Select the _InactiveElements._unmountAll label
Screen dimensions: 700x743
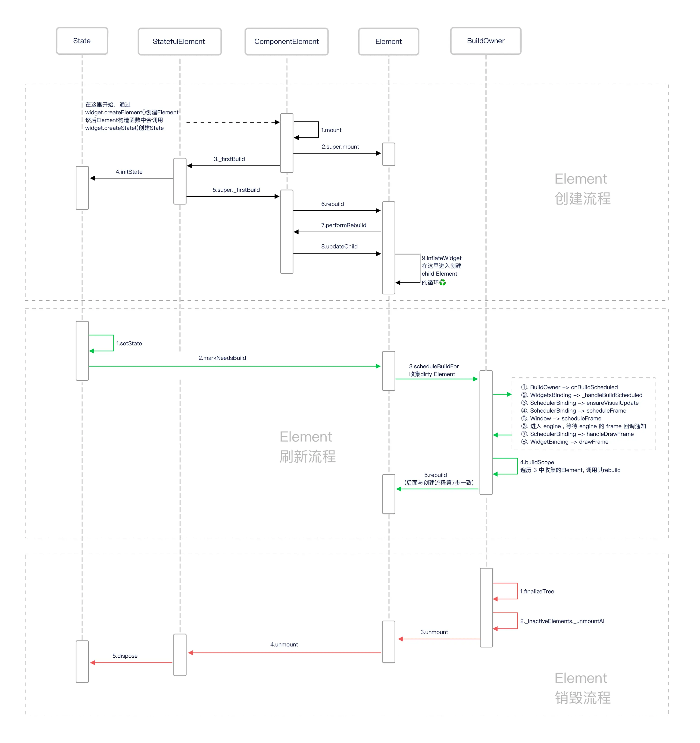coord(563,621)
